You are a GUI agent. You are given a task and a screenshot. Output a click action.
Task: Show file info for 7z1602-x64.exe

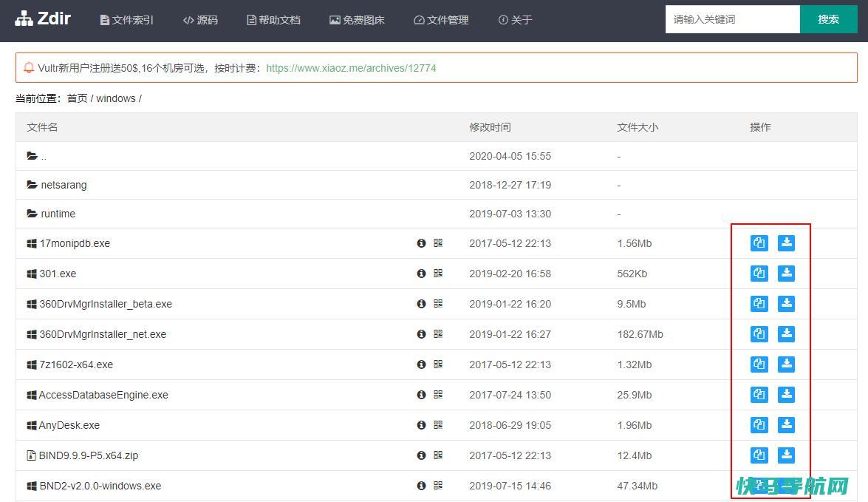pyautogui.click(x=421, y=364)
